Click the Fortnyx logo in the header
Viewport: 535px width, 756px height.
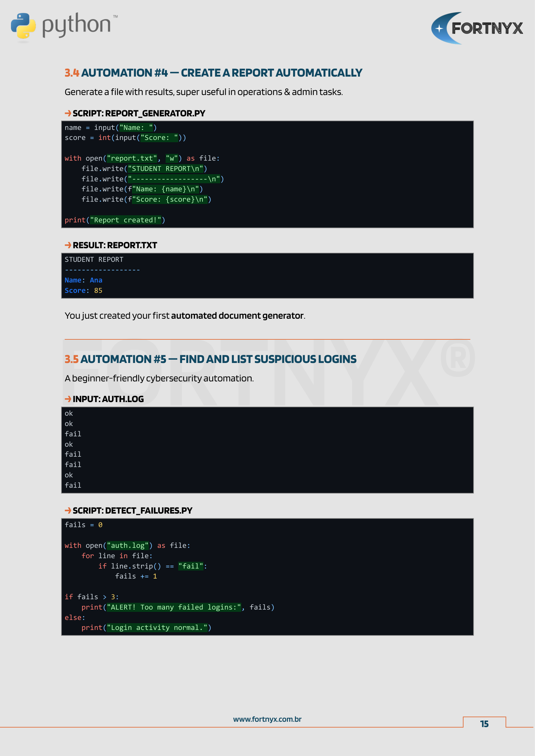[x=477, y=28]
